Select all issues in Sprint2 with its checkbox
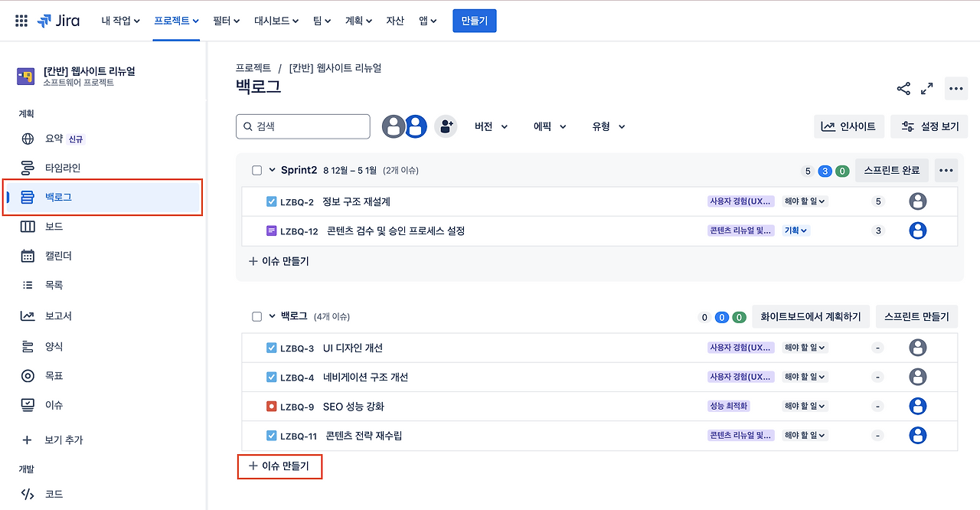Viewport: 980px width, 510px height. tap(256, 170)
